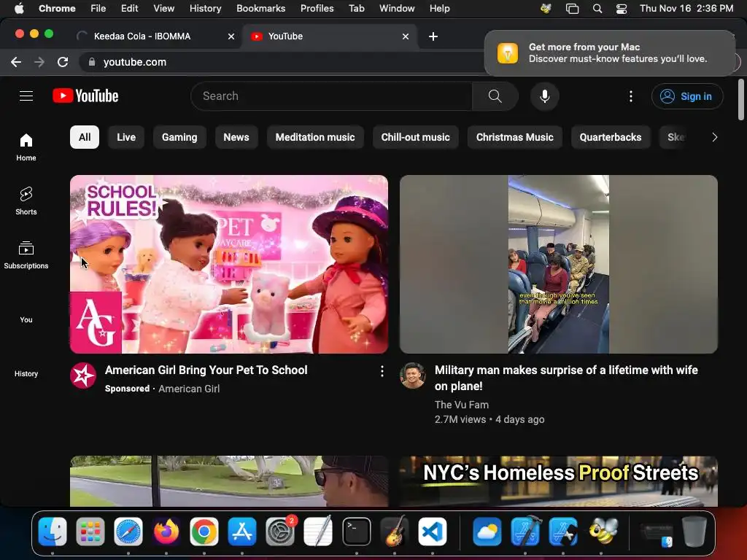Select the All filter chip
This screenshot has width=747, height=560.
point(85,137)
